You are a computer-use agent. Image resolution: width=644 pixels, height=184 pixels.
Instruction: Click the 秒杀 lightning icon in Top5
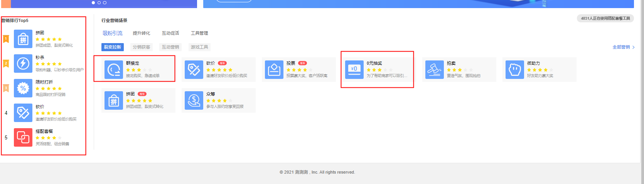23,64
